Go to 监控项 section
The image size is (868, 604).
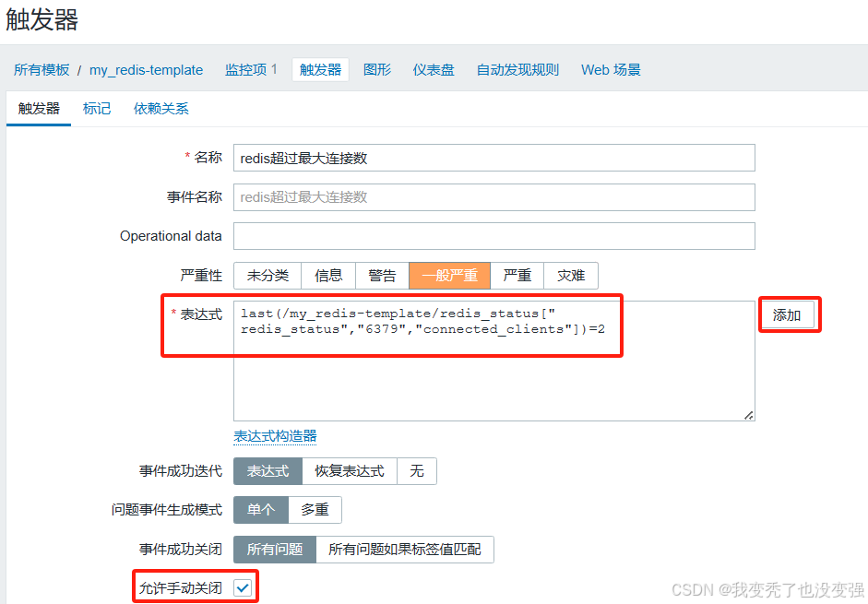point(245,70)
